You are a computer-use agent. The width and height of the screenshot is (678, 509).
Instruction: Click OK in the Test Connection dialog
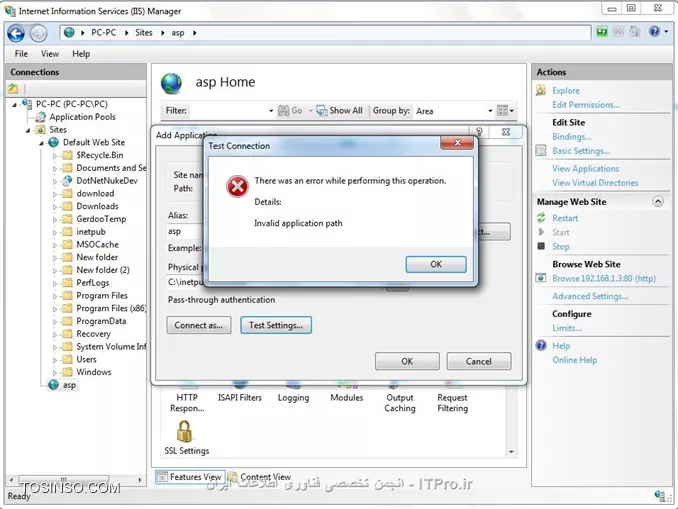pyautogui.click(x=436, y=264)
